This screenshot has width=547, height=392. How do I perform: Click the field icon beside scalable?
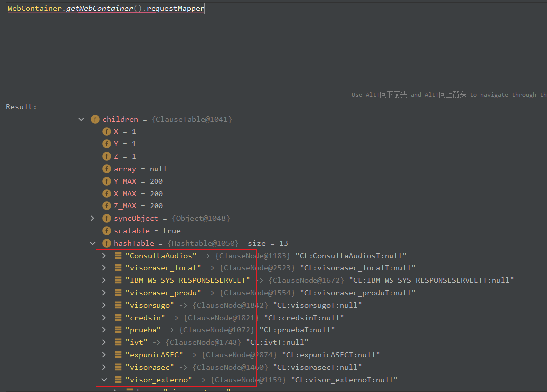pos(107,231)
